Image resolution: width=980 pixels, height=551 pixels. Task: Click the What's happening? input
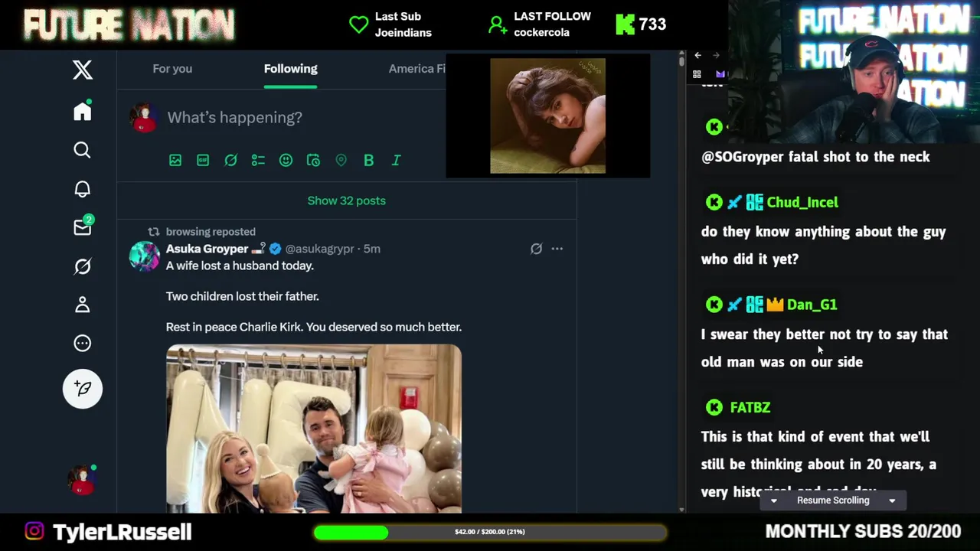(x=234, y=117)
